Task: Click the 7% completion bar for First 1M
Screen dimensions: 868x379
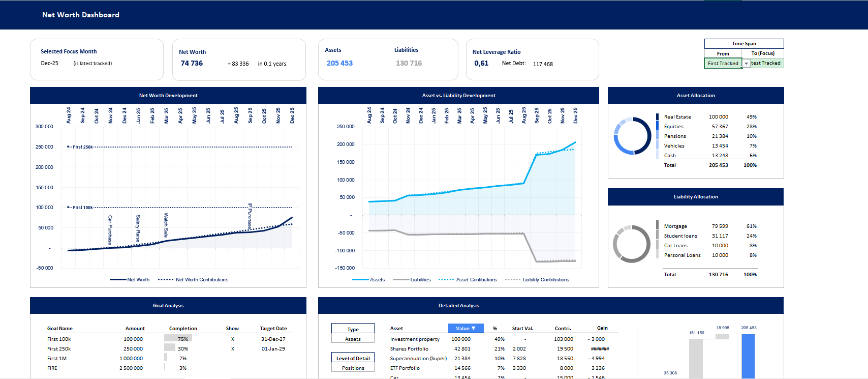Action: coord(166,358)
